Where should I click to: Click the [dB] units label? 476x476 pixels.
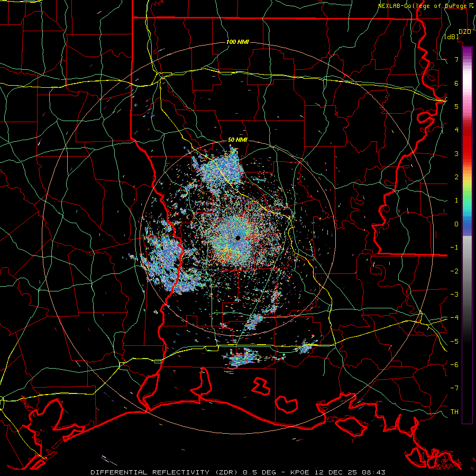452,37
